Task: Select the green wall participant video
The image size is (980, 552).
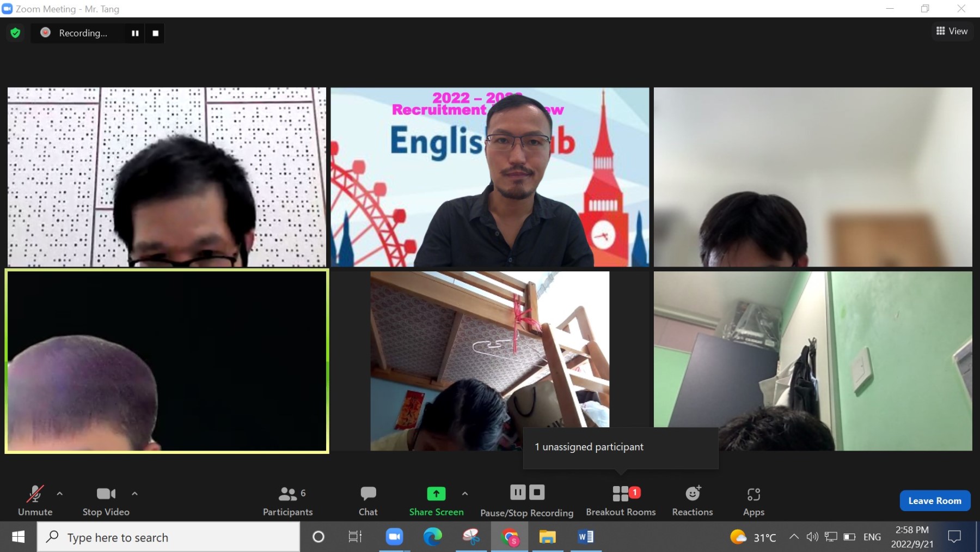Action: 813,361
